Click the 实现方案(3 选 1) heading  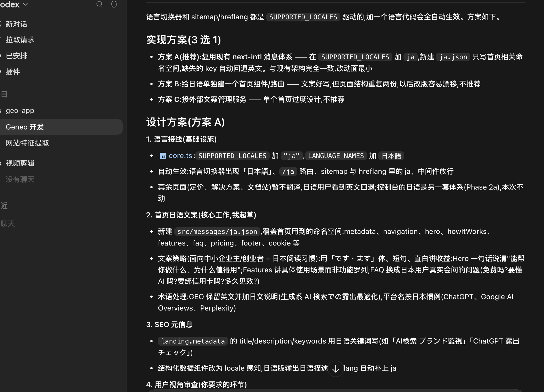184,40
